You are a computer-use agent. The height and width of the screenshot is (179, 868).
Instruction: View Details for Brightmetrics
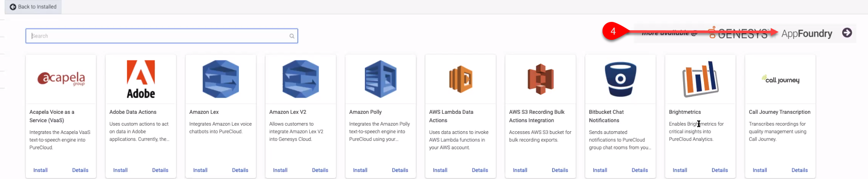click(720, 170)
